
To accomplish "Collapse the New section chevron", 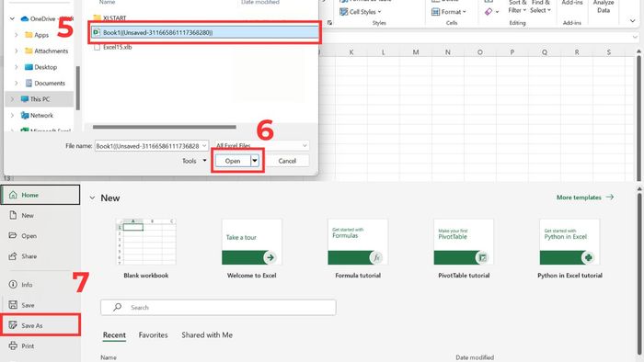I will pos(92,198).
